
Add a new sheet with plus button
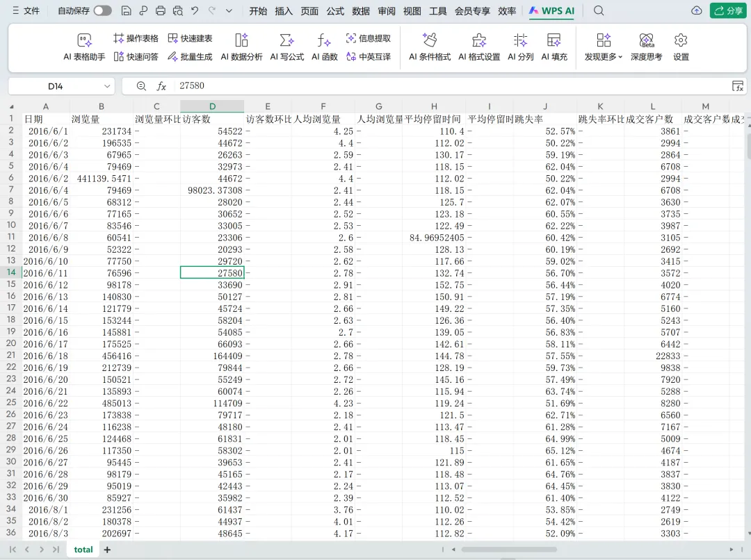coord(107,550)
